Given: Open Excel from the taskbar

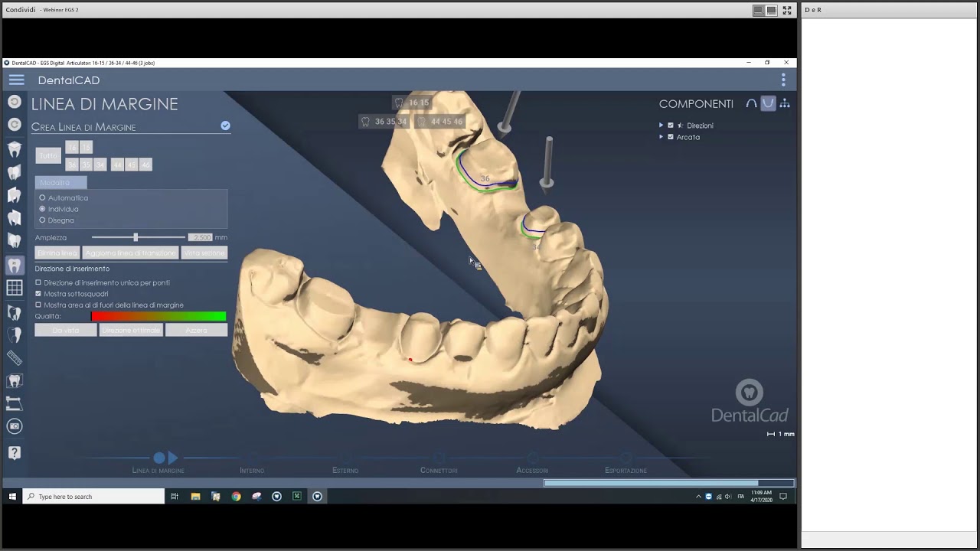Looking at the screenshot, I should [x=297, y=497].
